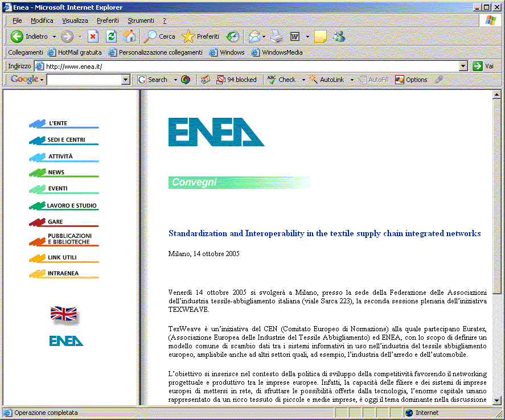Run the ABC spell Check button
This screenshot has width=505, height=420.
click(281, 80)
